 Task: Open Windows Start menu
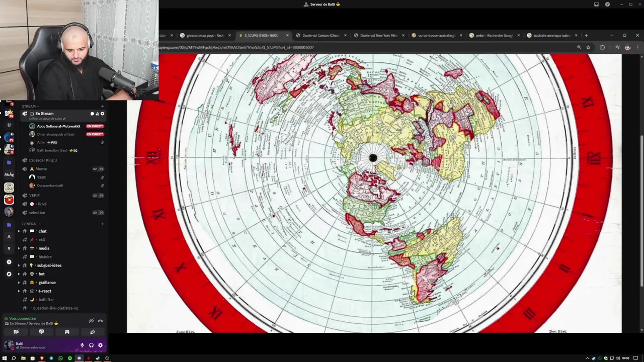pyautogui.click(x=5, y=358)
